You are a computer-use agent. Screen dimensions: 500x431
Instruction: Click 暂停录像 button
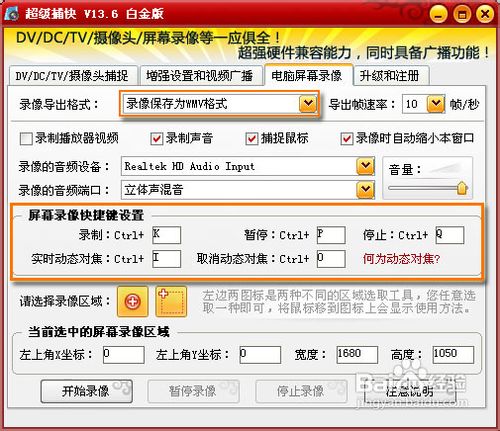pos(193,391)
